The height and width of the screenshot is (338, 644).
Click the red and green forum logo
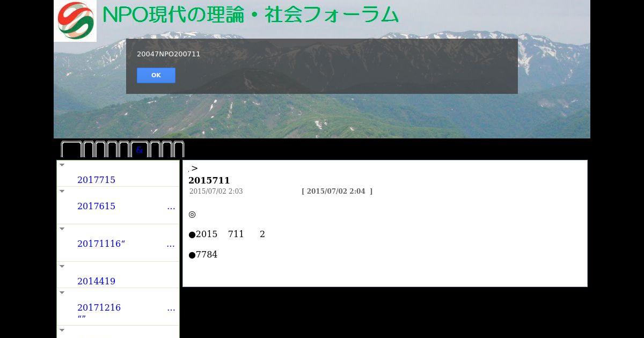point(75,21)
